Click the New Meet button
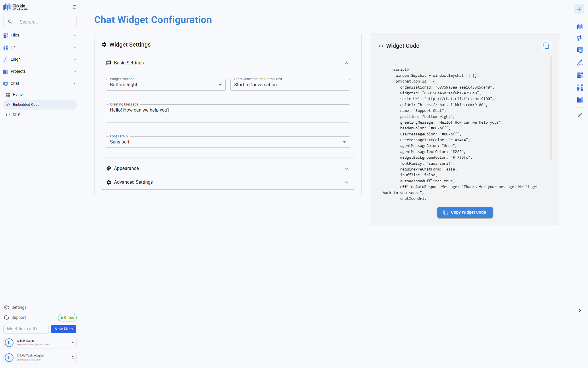588x368 pixels. click(x=63, y=329)
